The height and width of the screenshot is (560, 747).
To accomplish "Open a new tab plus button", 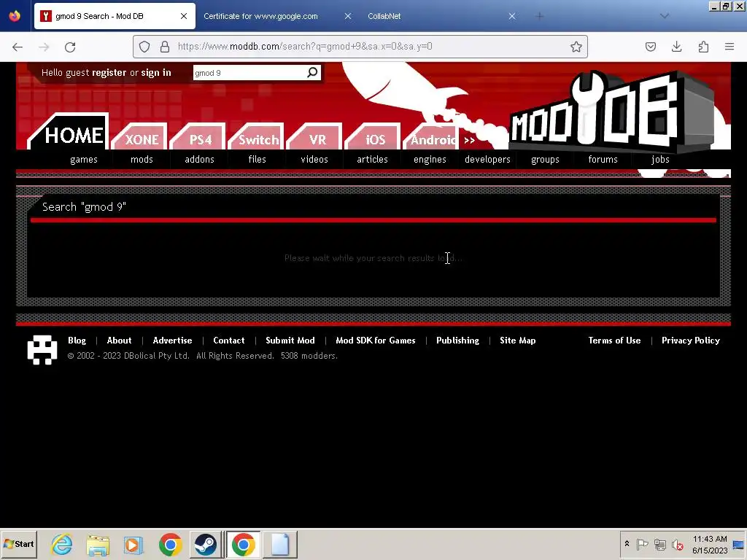I will [539, 16].
